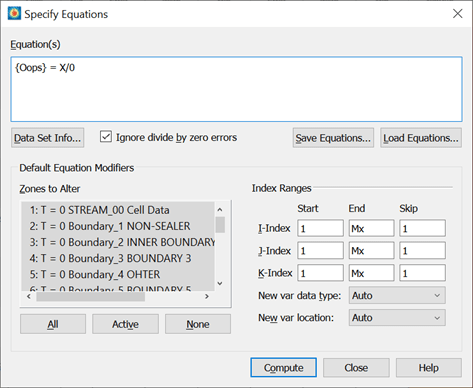
Task: Click I-Index End field
Action: pyautogui.click(x=371, y=228)
